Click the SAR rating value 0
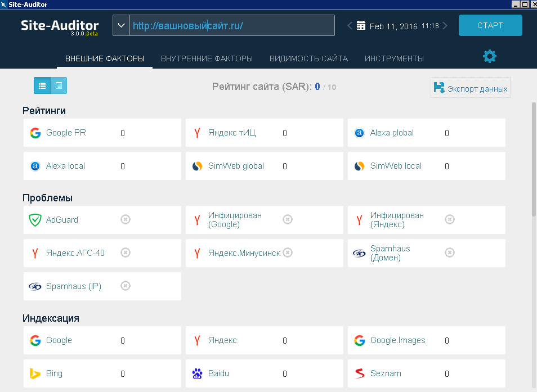The image size is (537, 392). pyautogui.click(x=317, y=87)
